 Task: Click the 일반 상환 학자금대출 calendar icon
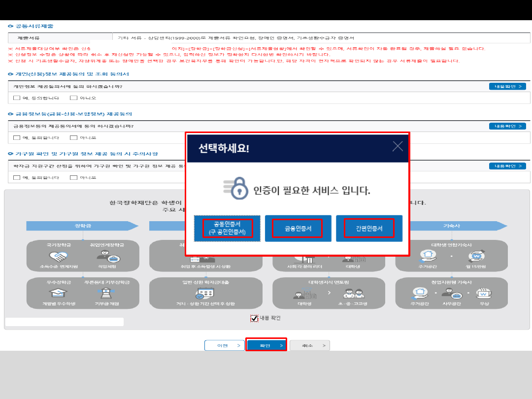coord(205,293)
